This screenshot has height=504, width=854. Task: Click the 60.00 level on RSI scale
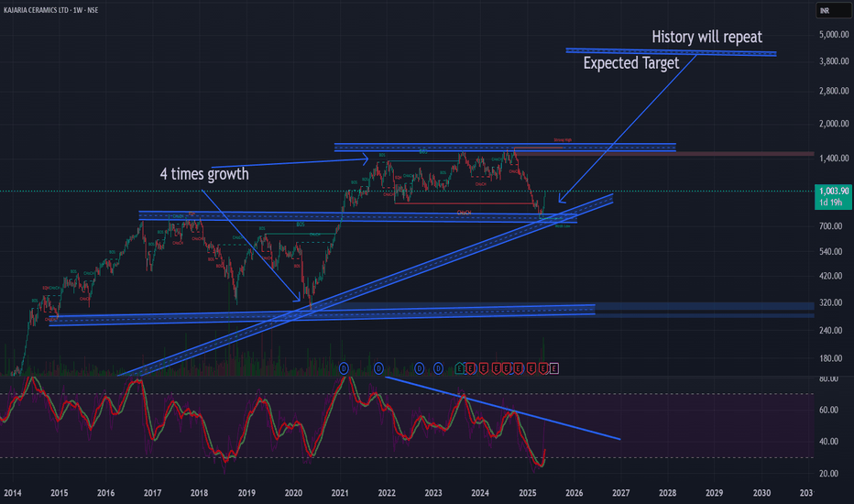tap(829, 410)
